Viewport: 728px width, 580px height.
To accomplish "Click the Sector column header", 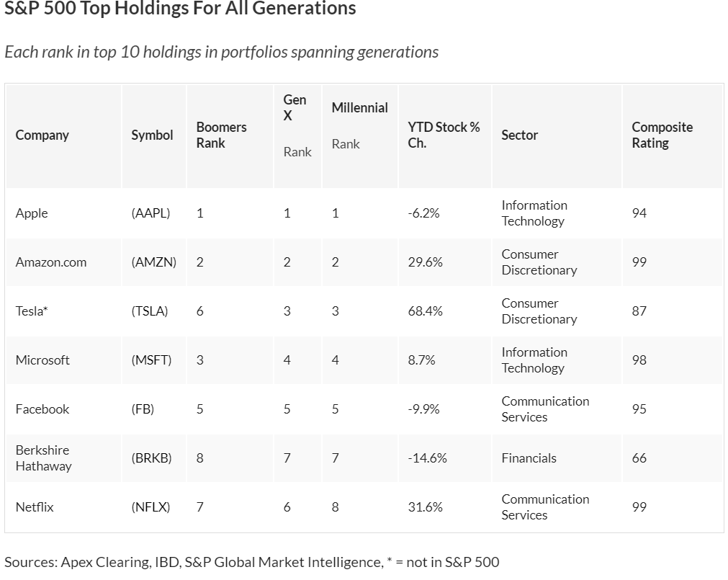I will point(519,135).
